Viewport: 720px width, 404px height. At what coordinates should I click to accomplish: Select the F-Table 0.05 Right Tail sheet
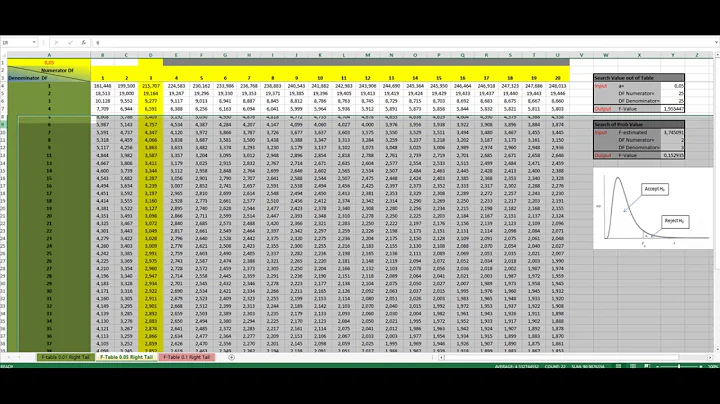[x=126, y=357]
